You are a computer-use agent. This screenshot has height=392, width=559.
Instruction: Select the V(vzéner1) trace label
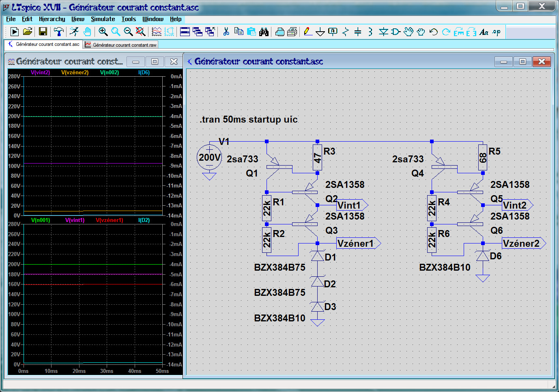110,220
